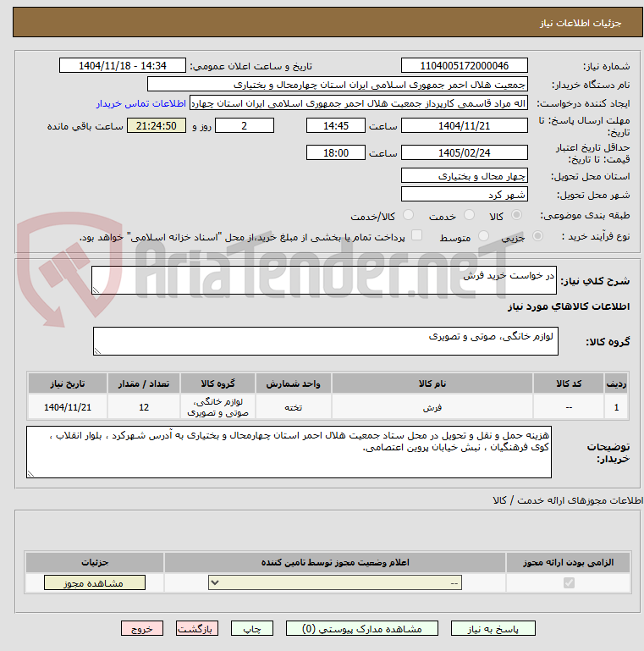This screenshot has width=644, height=651.
Task: Click the تعداد / مقدار column header
Action: point(144,383)
